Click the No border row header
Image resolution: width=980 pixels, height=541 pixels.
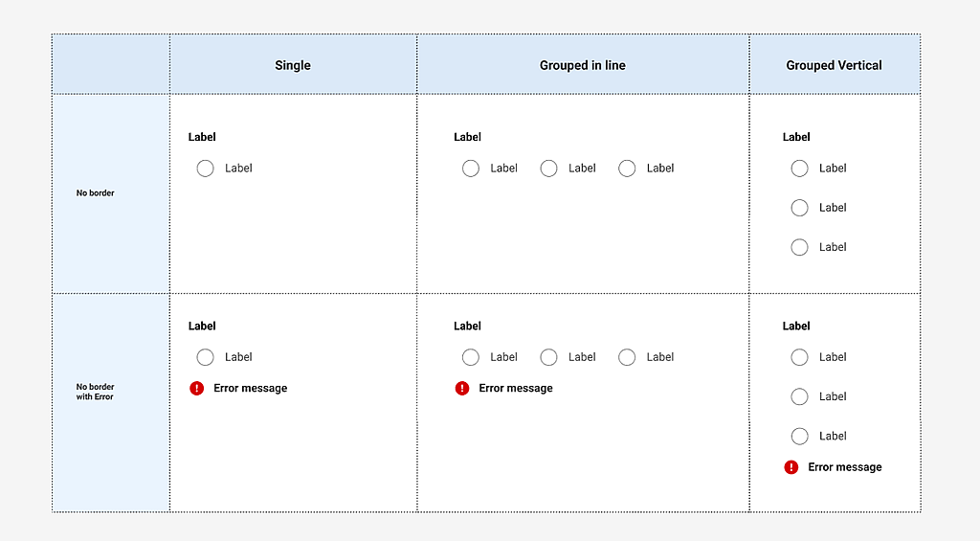point(96,193)
